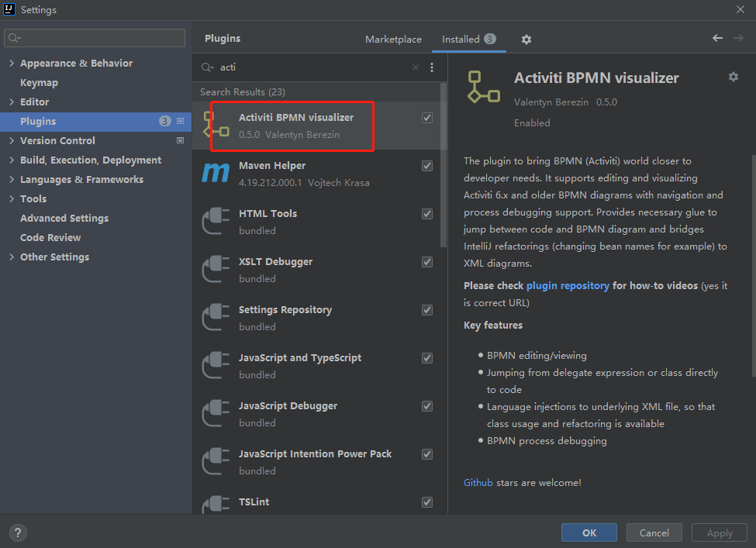
Task: Click the JavaScript Intention Power Pack icon
Action: 216,461
